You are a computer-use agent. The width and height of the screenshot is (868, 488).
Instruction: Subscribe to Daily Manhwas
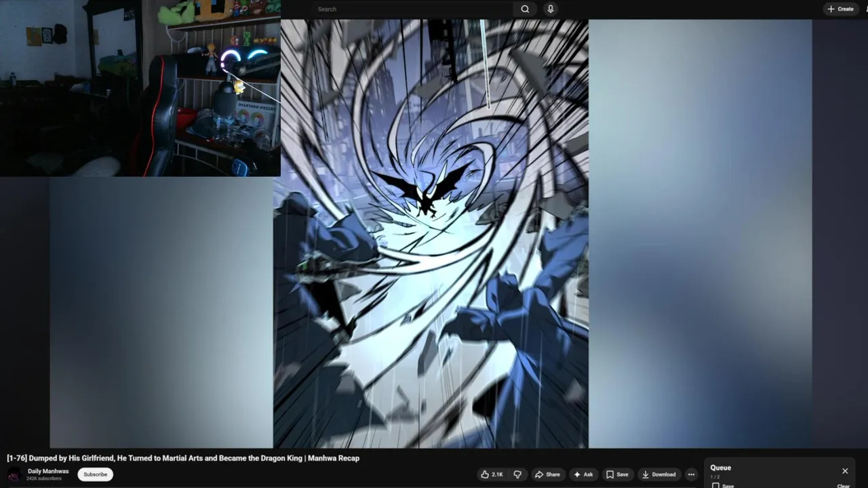point(95,474)
